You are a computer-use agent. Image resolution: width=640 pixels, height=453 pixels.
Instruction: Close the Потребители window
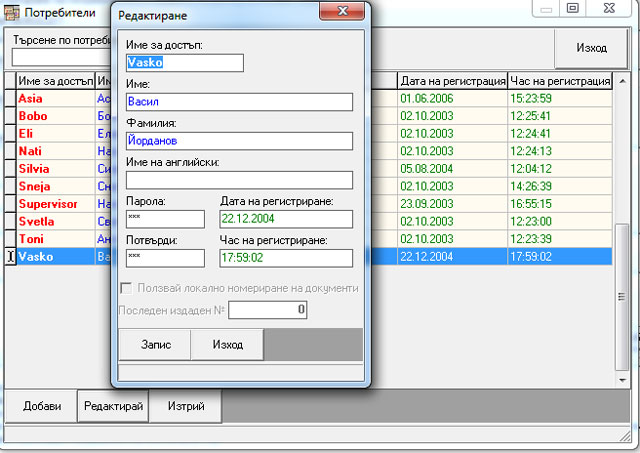(609, 8)
